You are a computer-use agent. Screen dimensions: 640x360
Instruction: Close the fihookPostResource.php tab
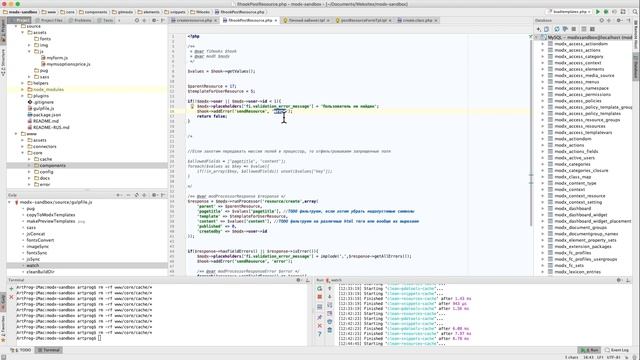click(276, 20)
